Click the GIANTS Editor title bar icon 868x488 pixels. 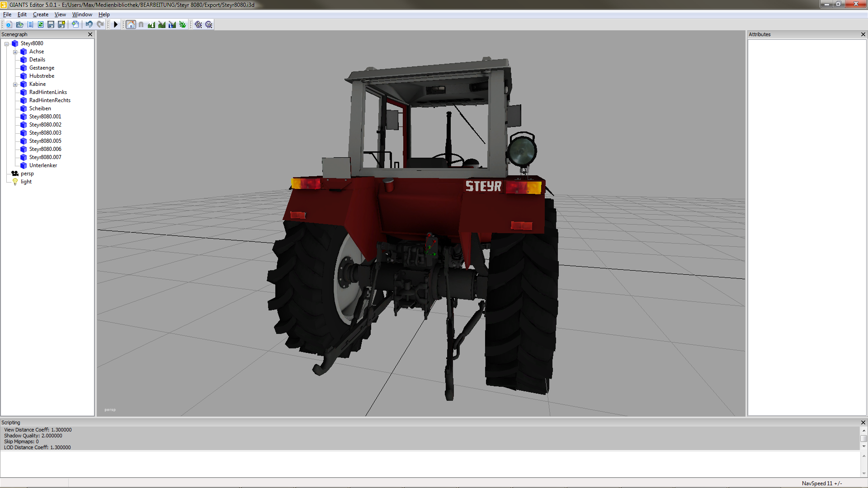tap(4, 5)
